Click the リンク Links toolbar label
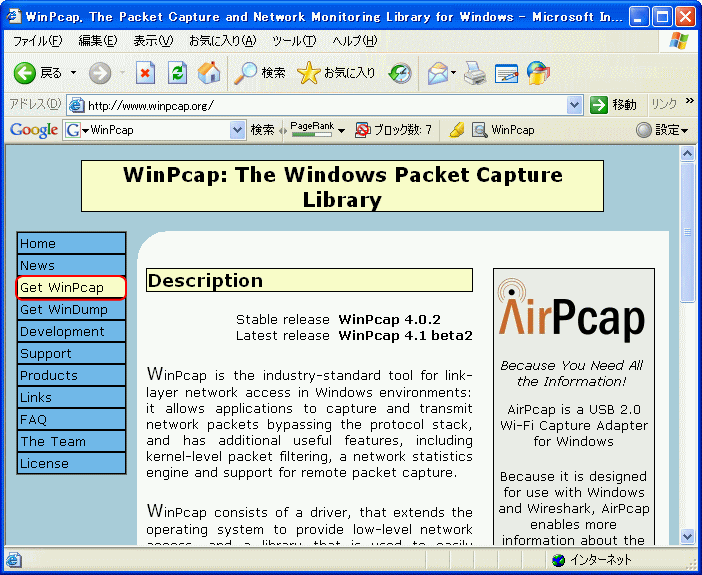 pyautogui.click(x=664, y=104)
